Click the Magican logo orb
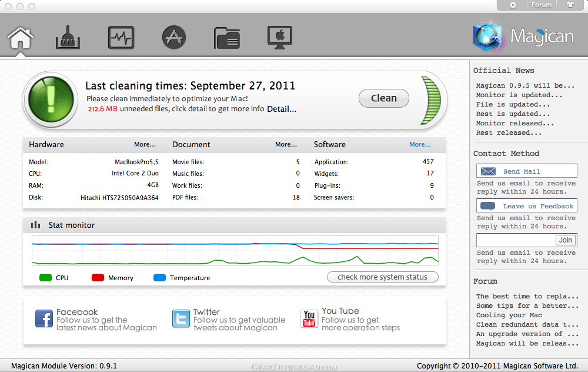The width and height of the screenshot is (588, 372). [x=487, y=36]
